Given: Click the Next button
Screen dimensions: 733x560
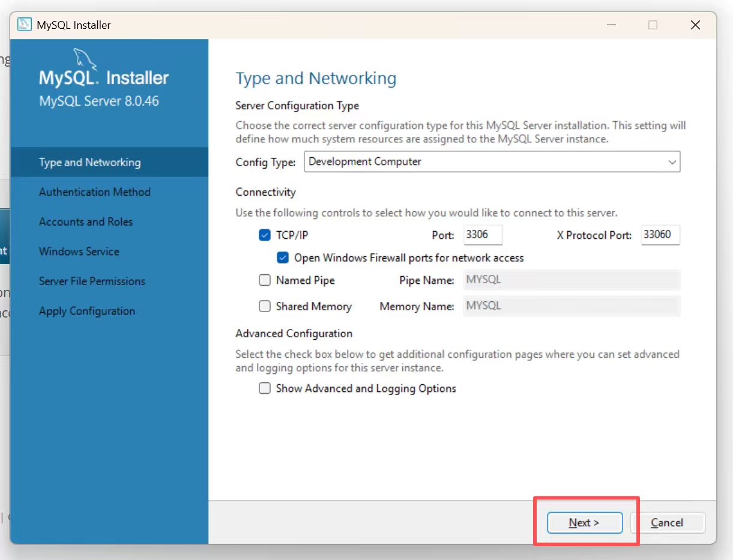Looking at the screenshot, I should point(585,523).
